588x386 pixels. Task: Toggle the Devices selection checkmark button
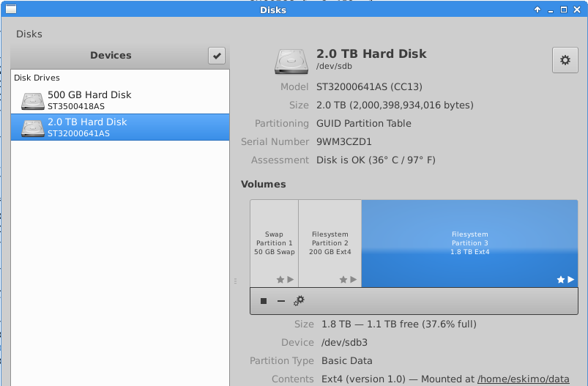point(217,56)
